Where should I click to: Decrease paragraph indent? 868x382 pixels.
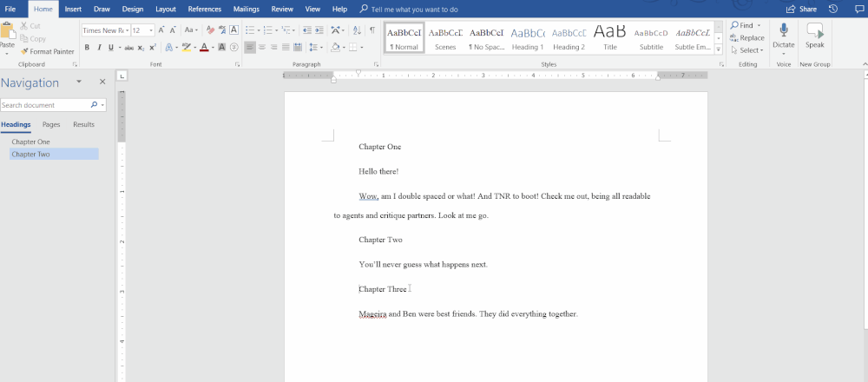pyautogui.click(x=306, y=30)
